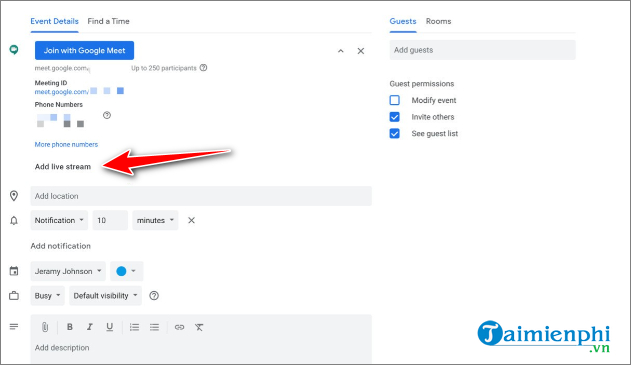Toggle bold formatting in description

point(70,327)
